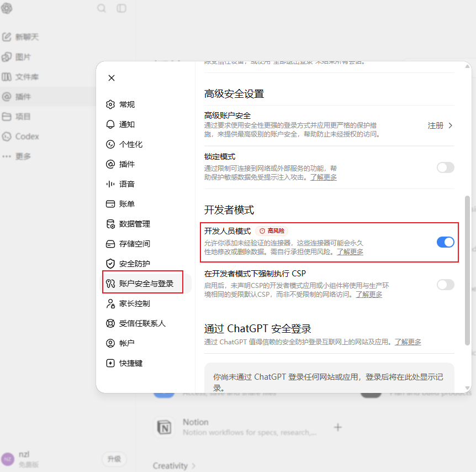Start 新聊天 new chat in sidebar
Image resolution: width=476 pixels, height=472 pixels.
click(20, 37)
